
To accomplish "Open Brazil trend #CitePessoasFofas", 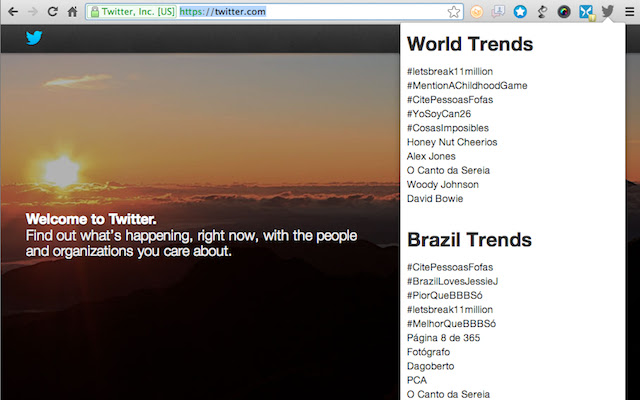I will 450,267.
